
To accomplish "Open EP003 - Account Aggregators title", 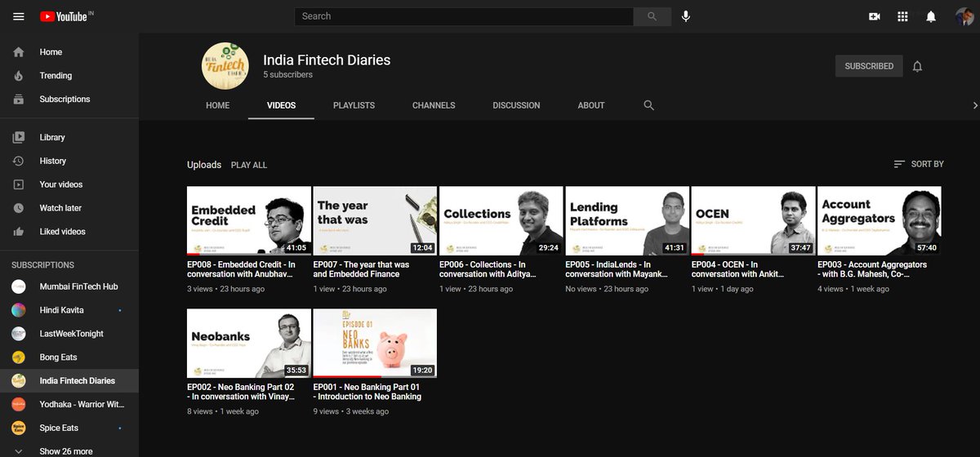I will click(872, 269).
